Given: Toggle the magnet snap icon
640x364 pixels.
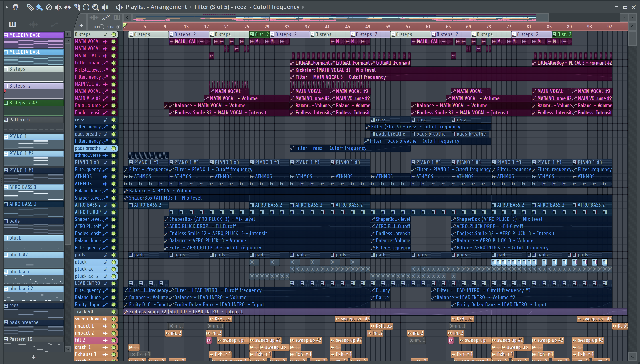Looking at the screenshot, I should coord(16,7).
